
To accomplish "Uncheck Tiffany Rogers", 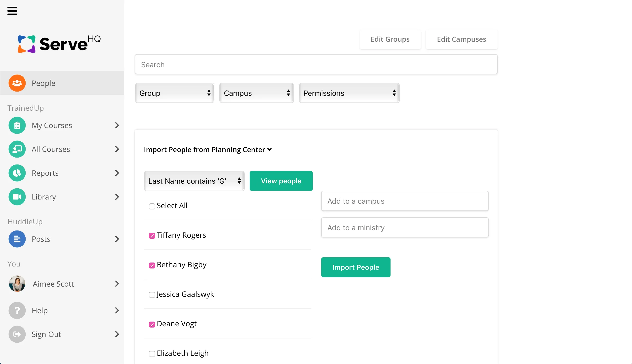I will [x=152, y=236].
